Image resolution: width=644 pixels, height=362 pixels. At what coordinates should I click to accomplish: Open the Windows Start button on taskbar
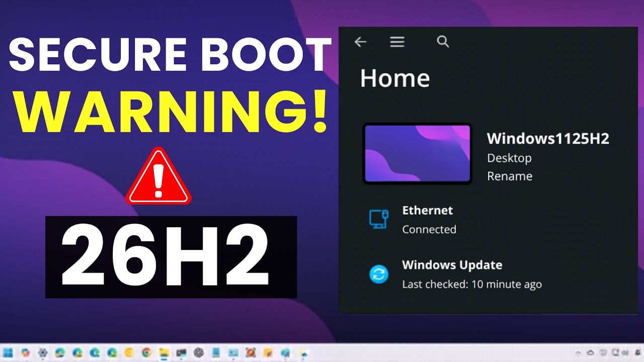point(8,353)
